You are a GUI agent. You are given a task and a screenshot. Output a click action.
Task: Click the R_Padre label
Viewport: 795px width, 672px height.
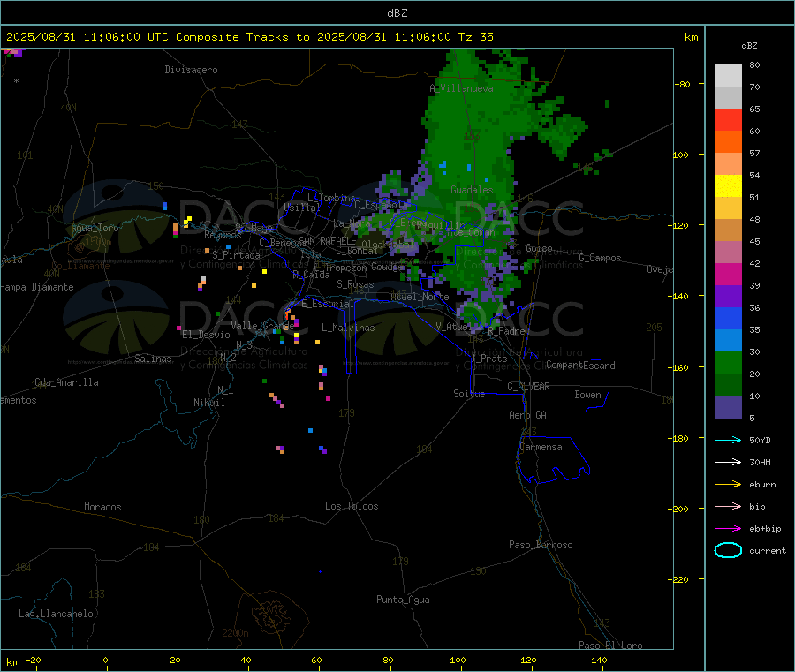click(x=506, y=331)
